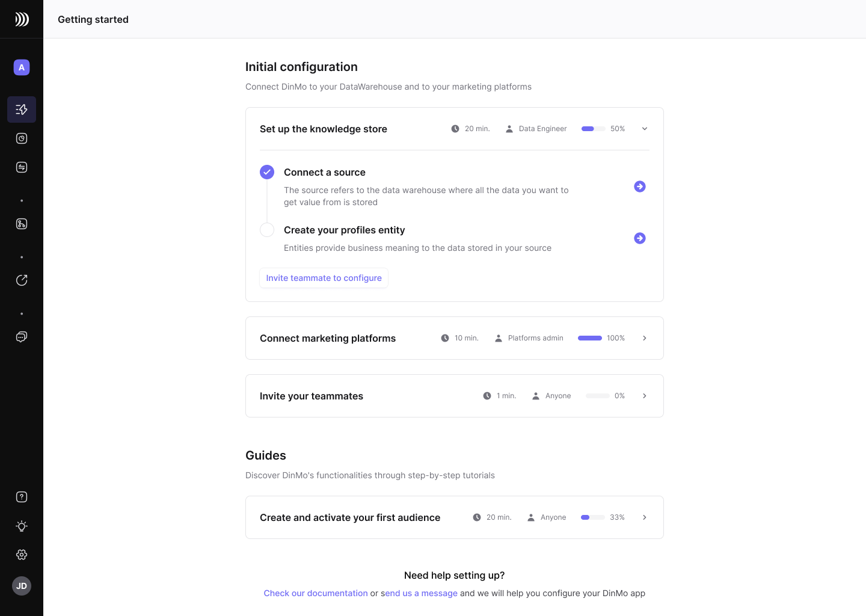Expand the 'Connect marketing platforms' card
Image resolution: width=866 pixels, height=616 pixels.
pyautogui.click(x=645, y=338)
